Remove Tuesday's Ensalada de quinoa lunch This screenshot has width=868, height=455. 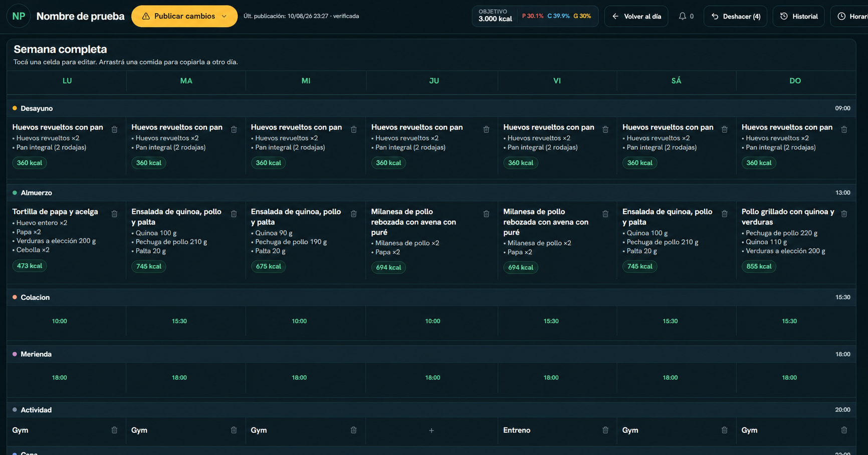[234, 214]
